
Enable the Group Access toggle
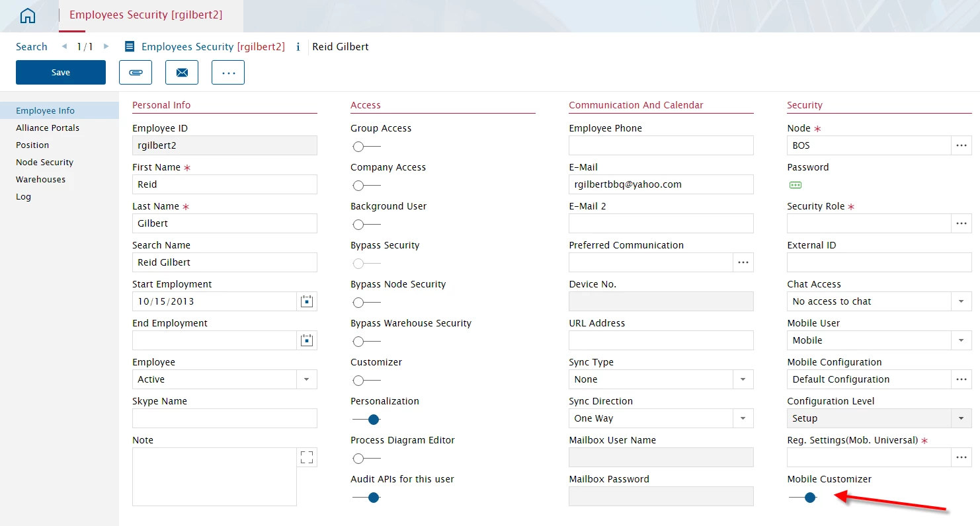(366, 147)
